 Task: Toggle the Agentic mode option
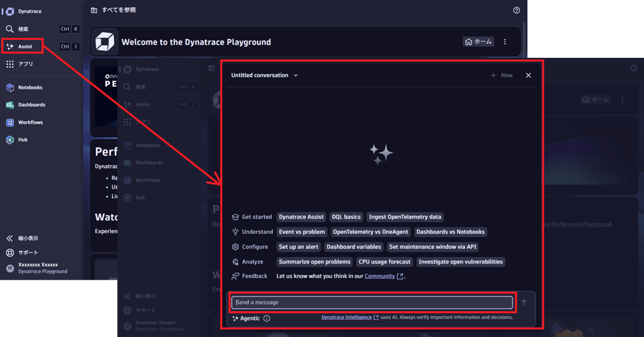(x=246, y=318)
